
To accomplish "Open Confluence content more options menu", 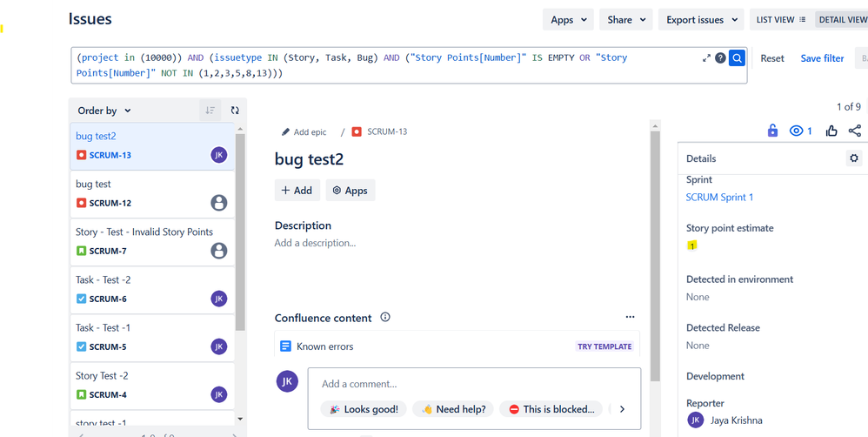I will click(x=630, y=318).
